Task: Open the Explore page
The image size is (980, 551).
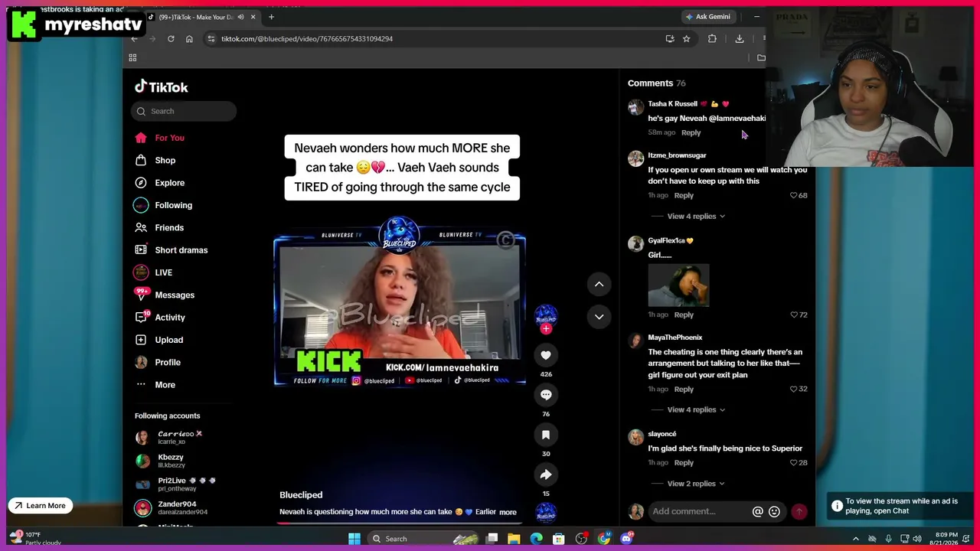Action: point(160,183)
